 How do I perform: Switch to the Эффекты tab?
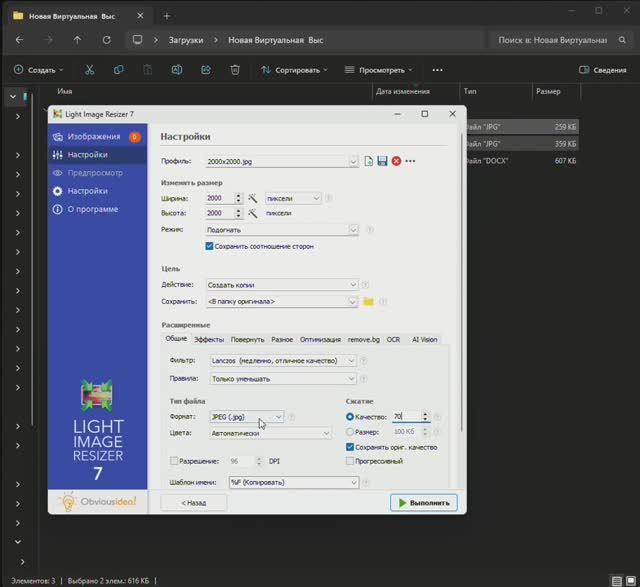pyautogui.click(x=209, y=339)
